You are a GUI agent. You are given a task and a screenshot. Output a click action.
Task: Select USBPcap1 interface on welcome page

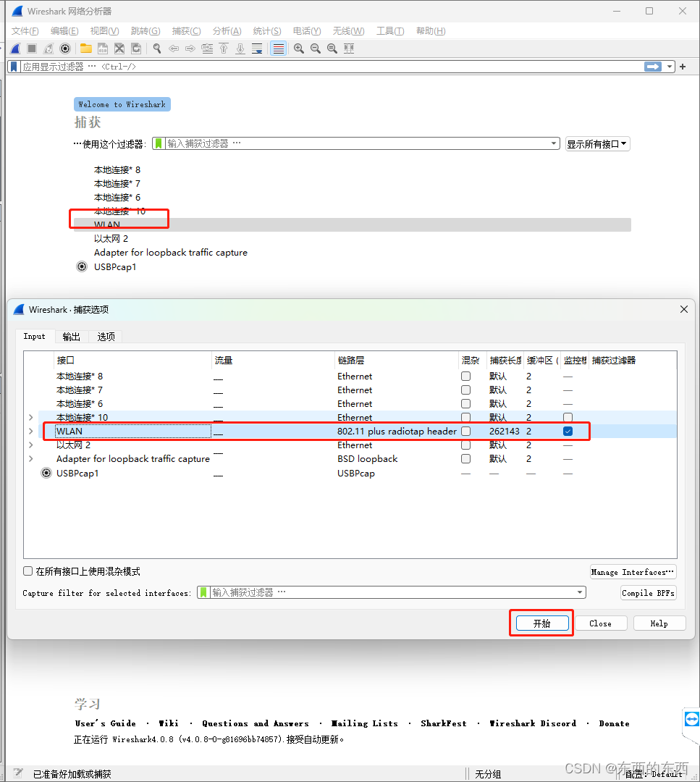[114, 266]
